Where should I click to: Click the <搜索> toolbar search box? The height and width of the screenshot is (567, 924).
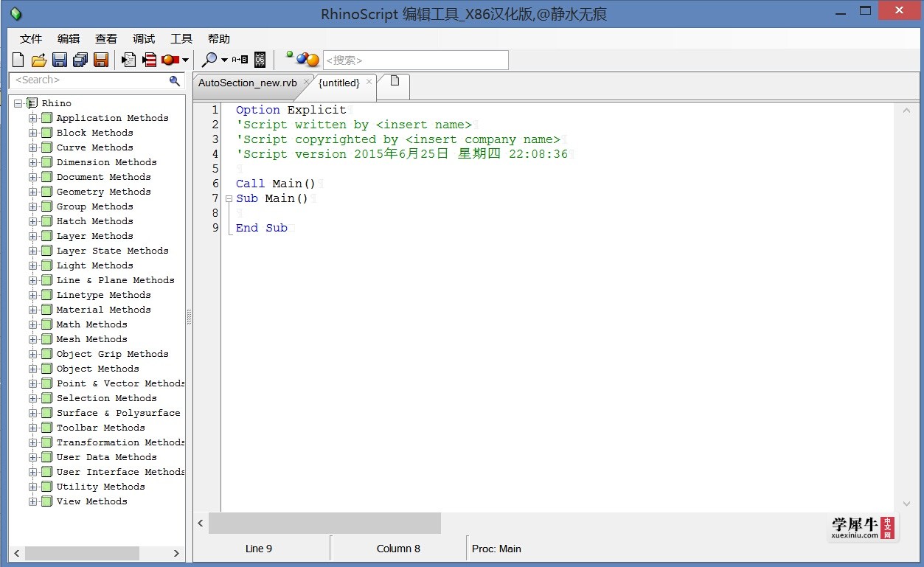pyautogui.click(x=416, y=60)
